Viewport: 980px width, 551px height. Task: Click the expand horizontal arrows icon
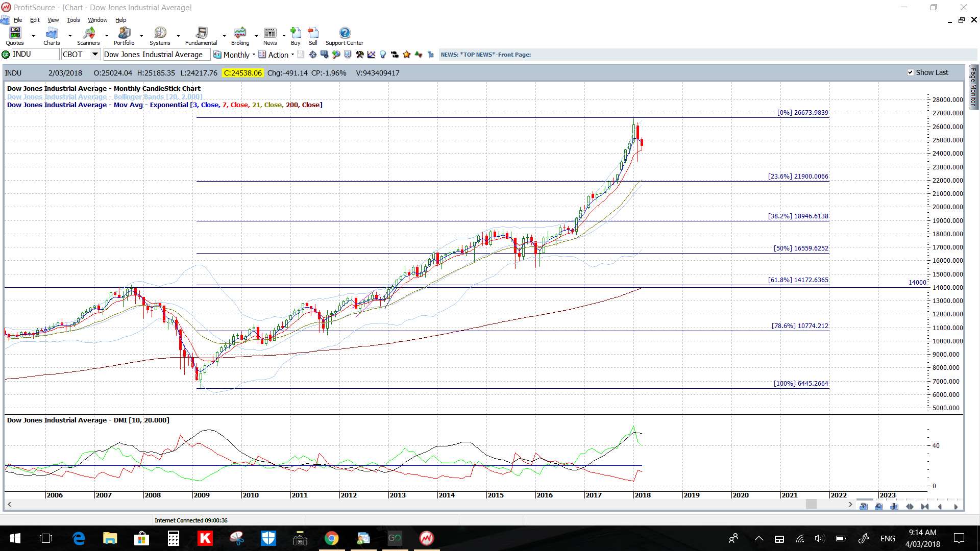coord(910,507)
